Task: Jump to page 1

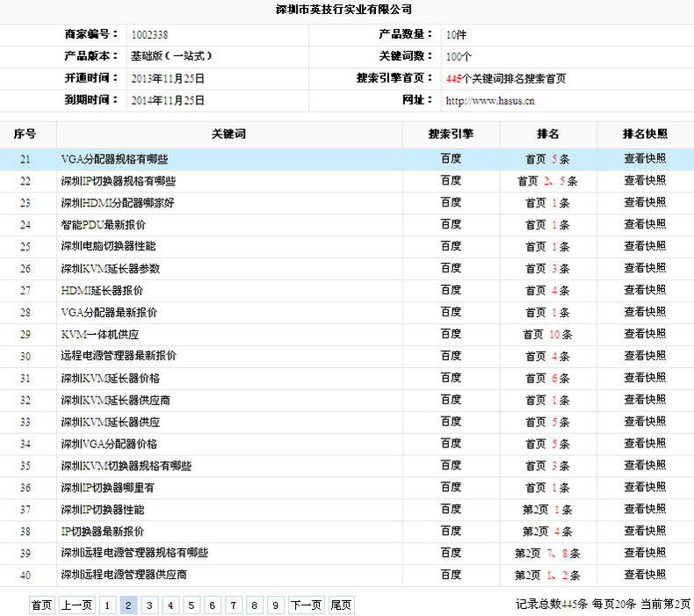Action: coord(107,605)
